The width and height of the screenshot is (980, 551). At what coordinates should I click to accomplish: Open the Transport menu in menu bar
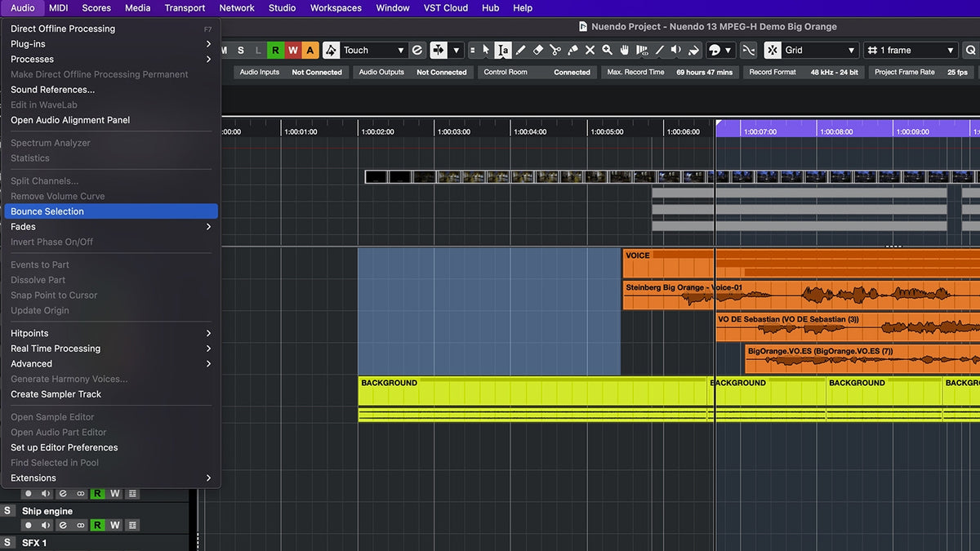click(185, 7)
